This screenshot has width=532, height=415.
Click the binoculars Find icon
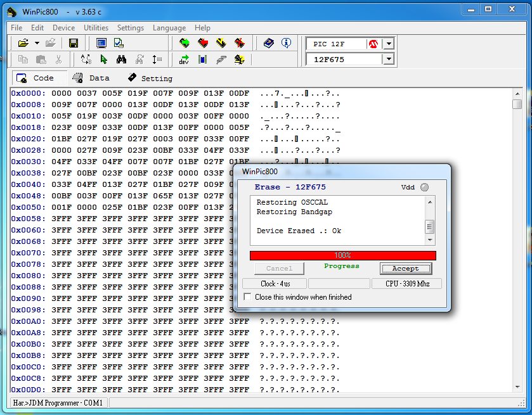[121, 60]
